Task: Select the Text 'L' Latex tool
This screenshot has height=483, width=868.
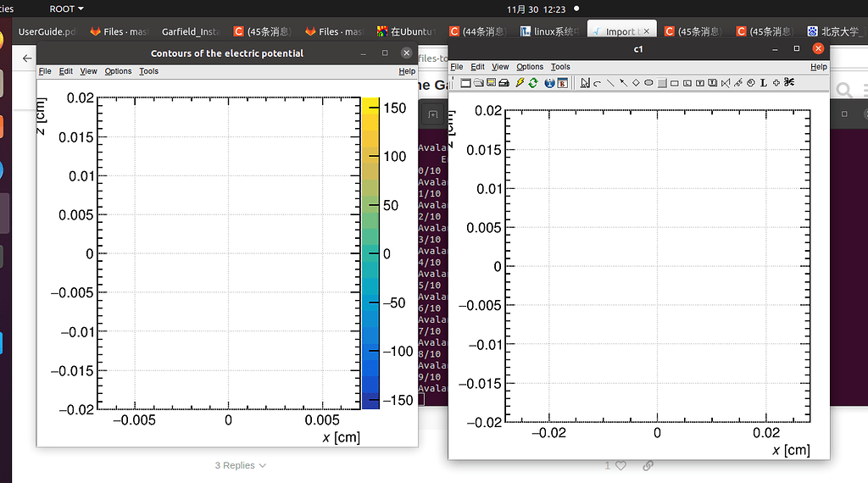Action: (764, 82)
